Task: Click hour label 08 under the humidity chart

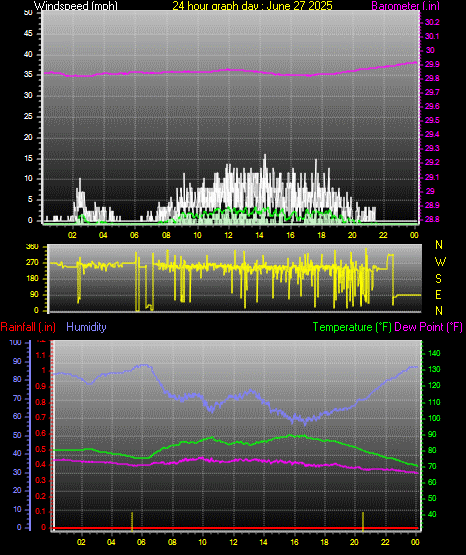Action: (x=172, y=542)
